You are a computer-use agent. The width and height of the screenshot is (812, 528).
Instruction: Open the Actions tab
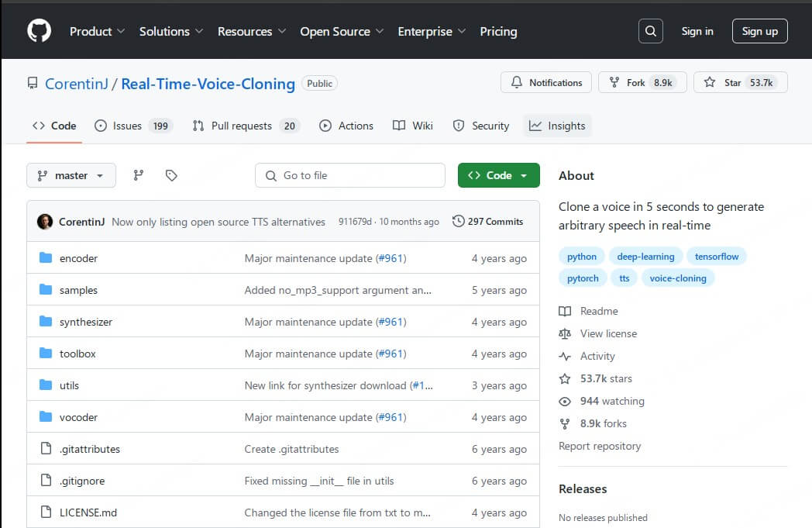click(346, 126)
